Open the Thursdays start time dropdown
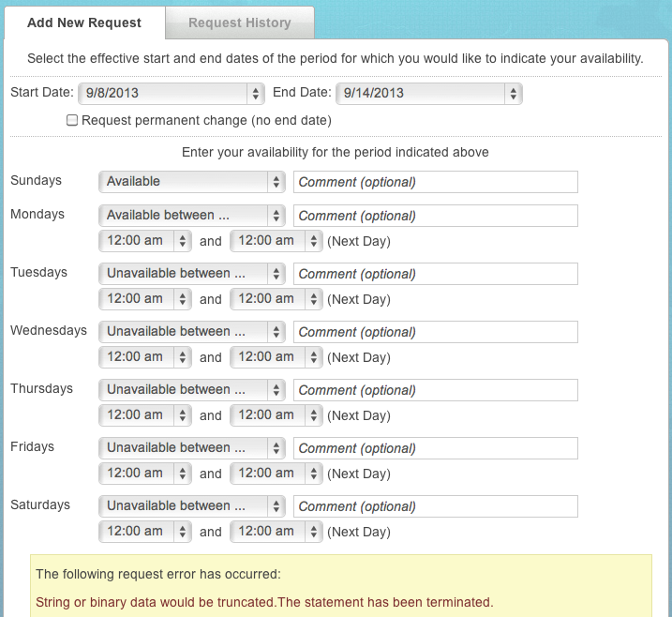Screen dimensions: 672x617 145,415
